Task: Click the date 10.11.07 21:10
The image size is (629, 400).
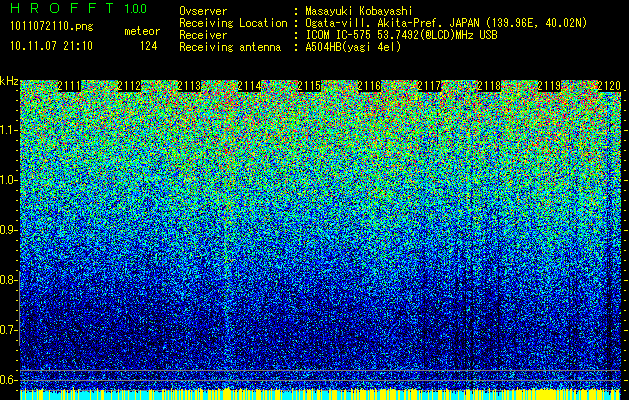Action: tap(51, 46)
